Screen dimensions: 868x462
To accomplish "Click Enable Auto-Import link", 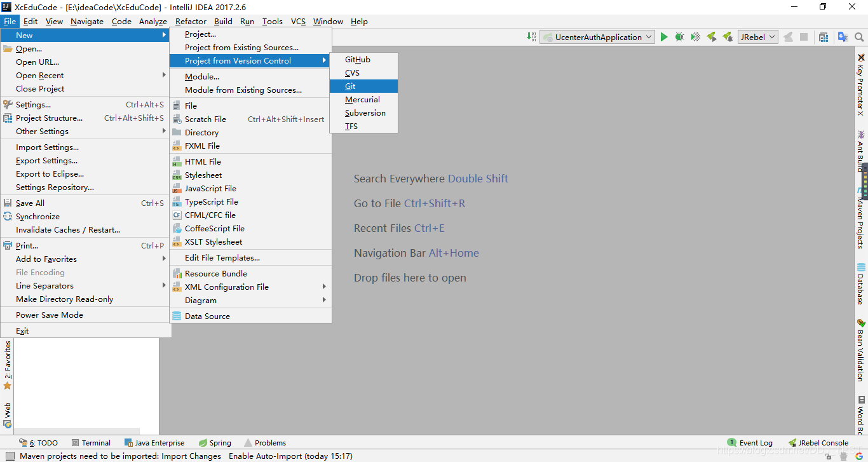I will pos(265,456).
